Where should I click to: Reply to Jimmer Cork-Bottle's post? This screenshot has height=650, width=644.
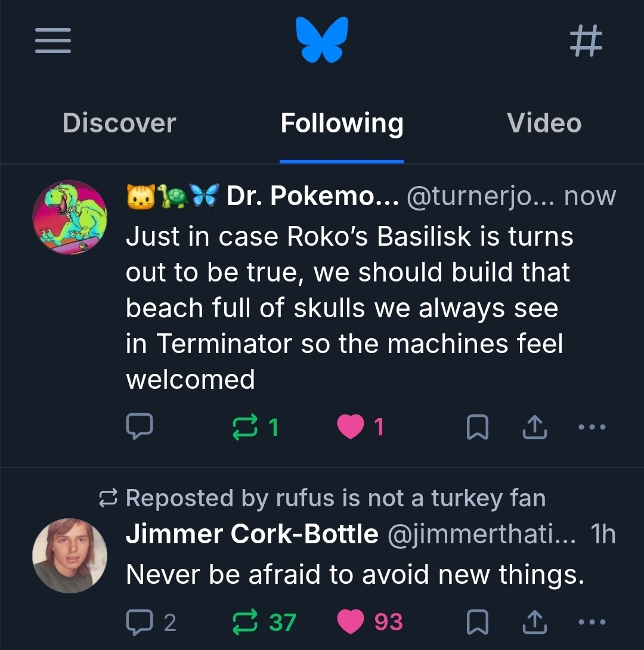coord(140,622)
